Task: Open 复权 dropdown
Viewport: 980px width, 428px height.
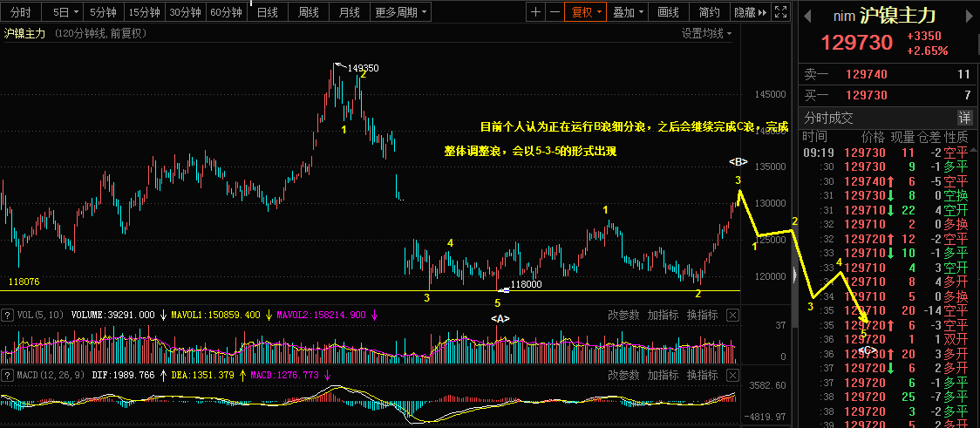Action: pos(586,12)
